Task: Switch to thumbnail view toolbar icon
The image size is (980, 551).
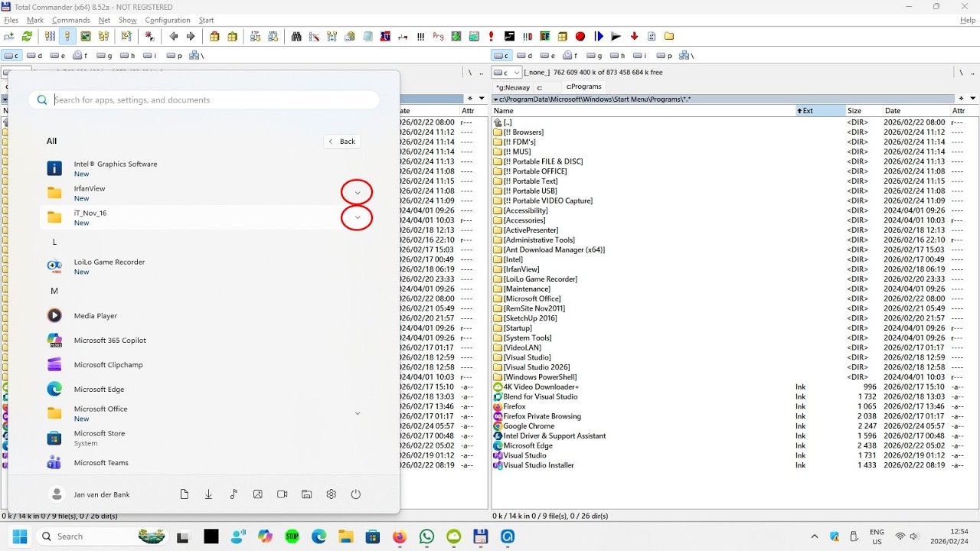Action: (86, 36)
